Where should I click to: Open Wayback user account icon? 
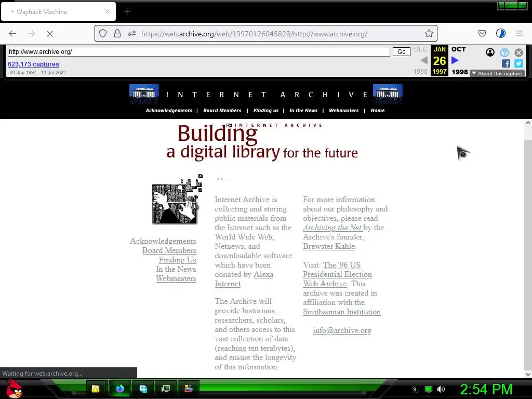(x=490, y=52)
